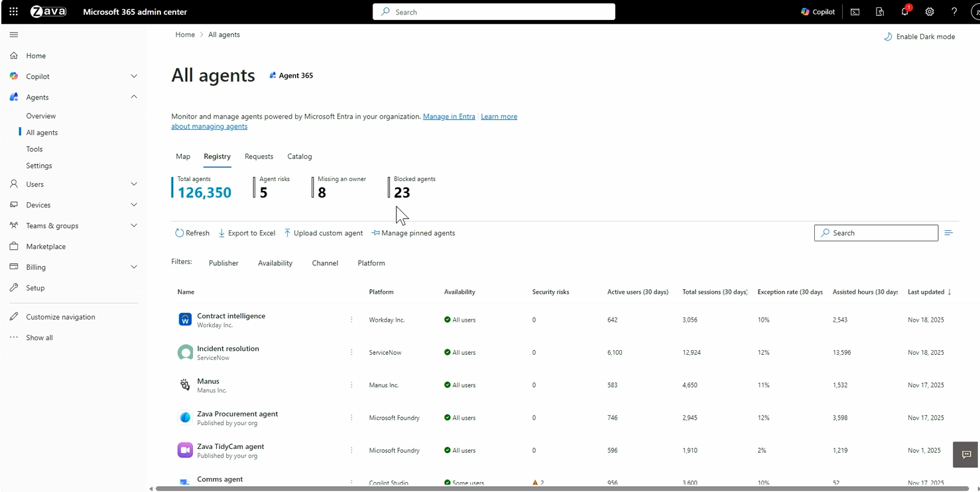Viewport: 980px width, 492px height.
Task: Open the Publisher filter dropdown
Action: (x=223, y=263)
